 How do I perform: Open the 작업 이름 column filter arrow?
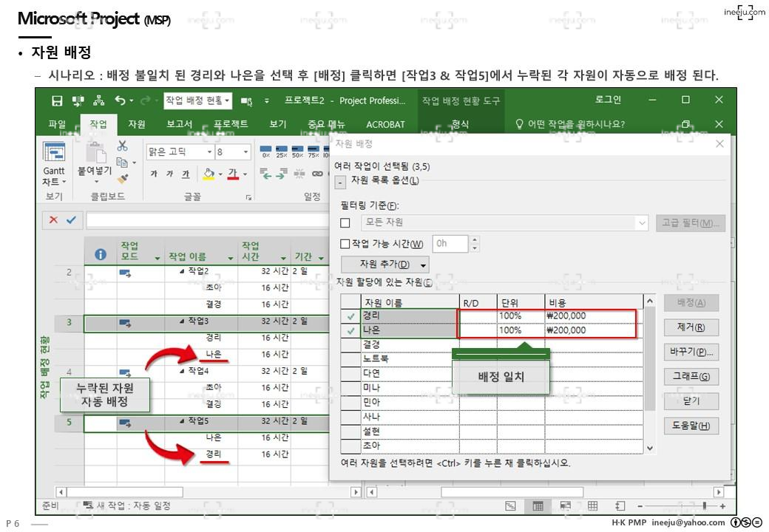coord(231,258)
